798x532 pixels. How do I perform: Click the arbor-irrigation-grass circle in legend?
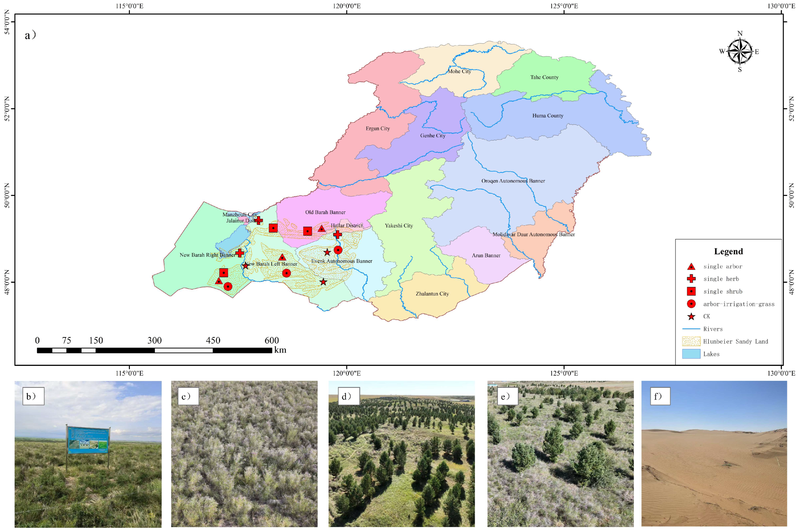tap(691, 304)
